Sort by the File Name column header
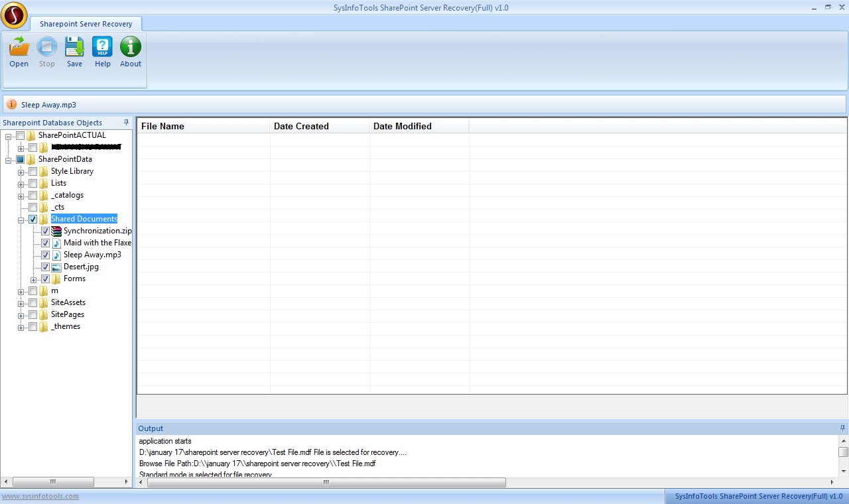The height and width of the screenshot is (504, 849). 202,126
